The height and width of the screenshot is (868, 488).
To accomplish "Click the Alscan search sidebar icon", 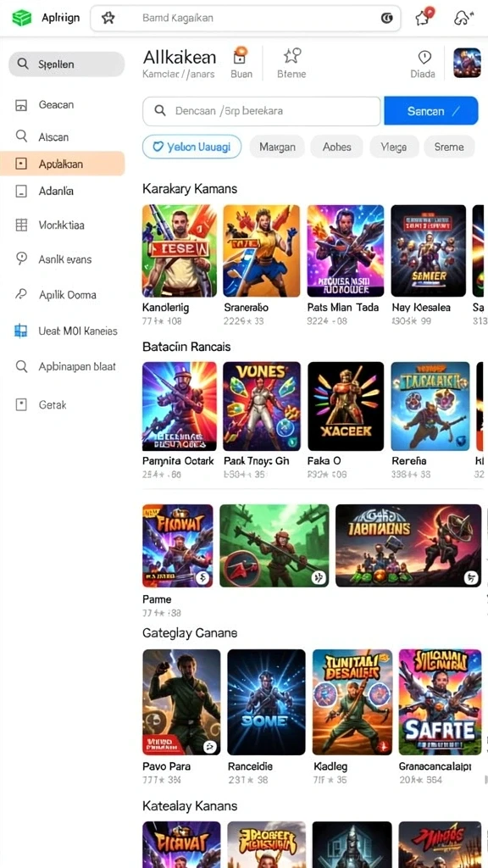I will (21, 136).
